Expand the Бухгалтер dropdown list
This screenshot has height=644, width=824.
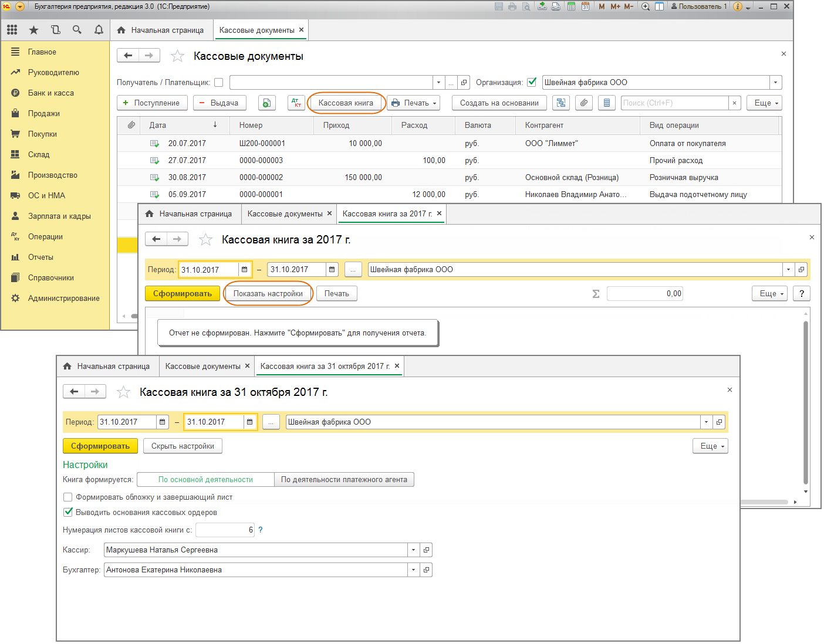(x=414, y=570)
